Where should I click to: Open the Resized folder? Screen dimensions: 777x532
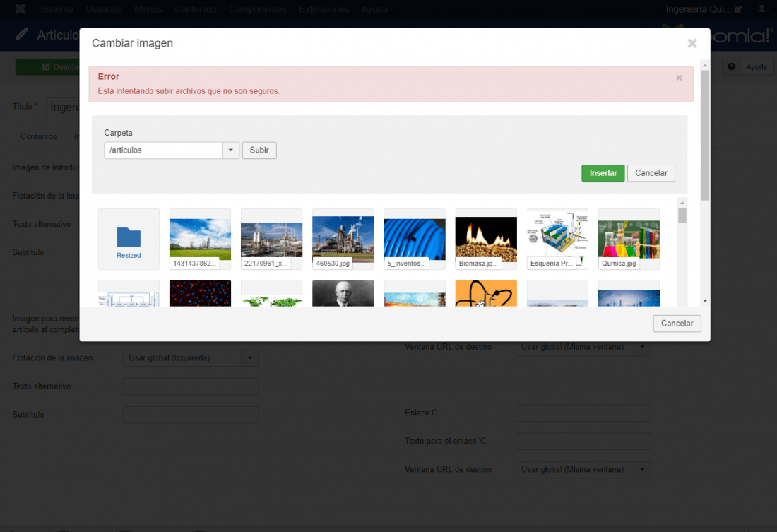(129, 239)
